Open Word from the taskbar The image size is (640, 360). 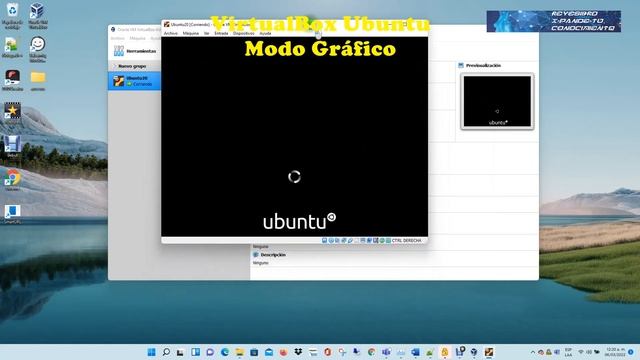click(x=415, y=352)
